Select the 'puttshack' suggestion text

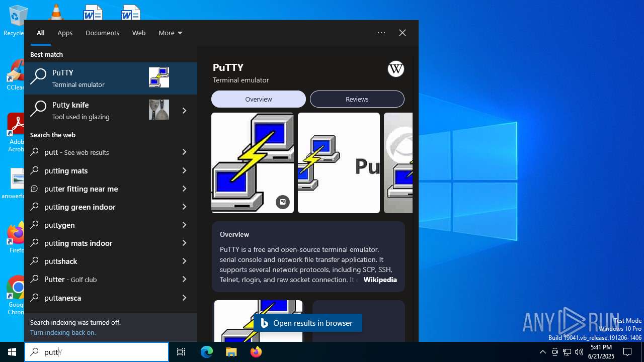click(x=61, y=261)
